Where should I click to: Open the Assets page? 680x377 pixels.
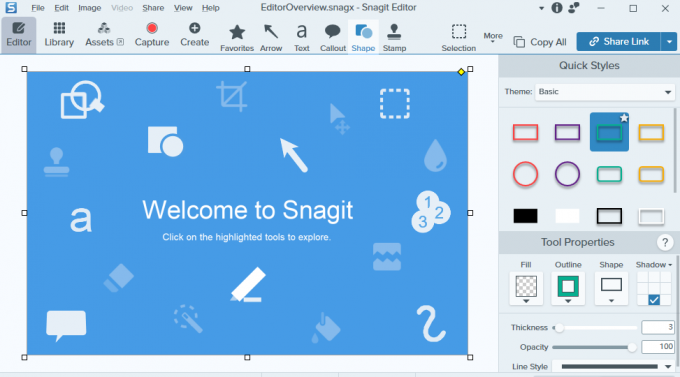104,35
